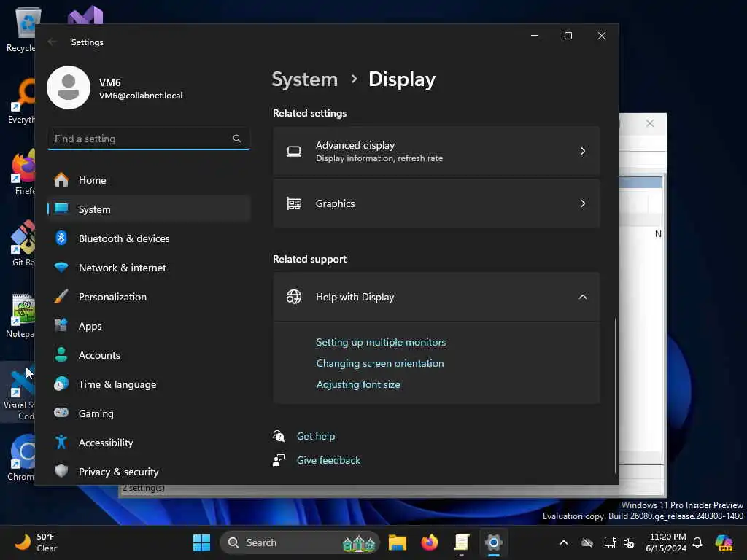Click the Give feedback link
The height and width of the screenshot is (560, 747).
(x=329, y=460)
